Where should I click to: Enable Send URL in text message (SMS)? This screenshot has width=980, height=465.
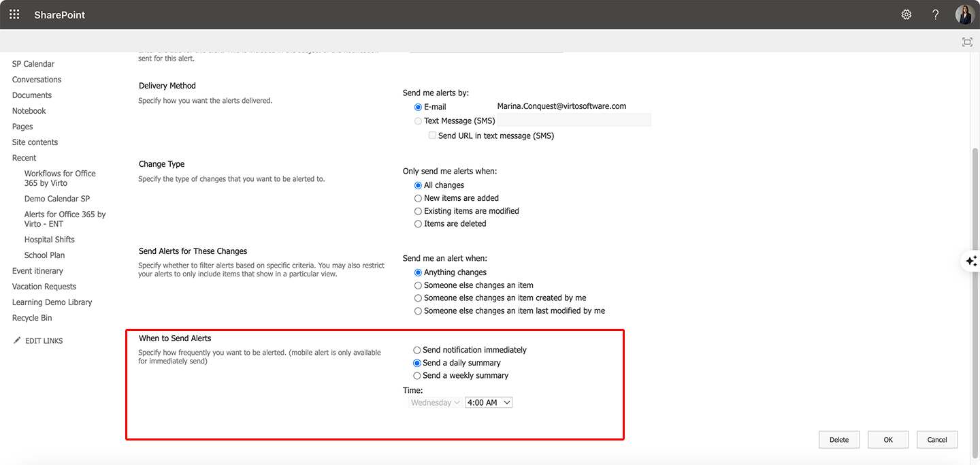click(432, 135)
